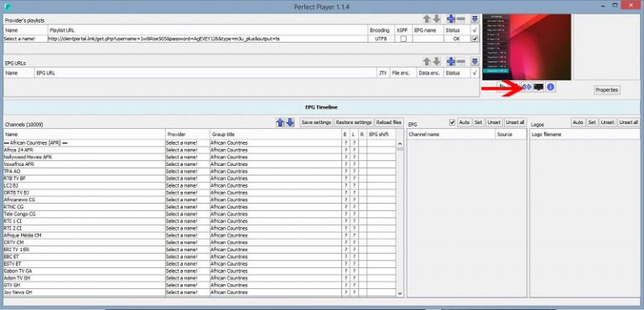
Task: Open the Properties button
Action: click(x=606, y=90)
